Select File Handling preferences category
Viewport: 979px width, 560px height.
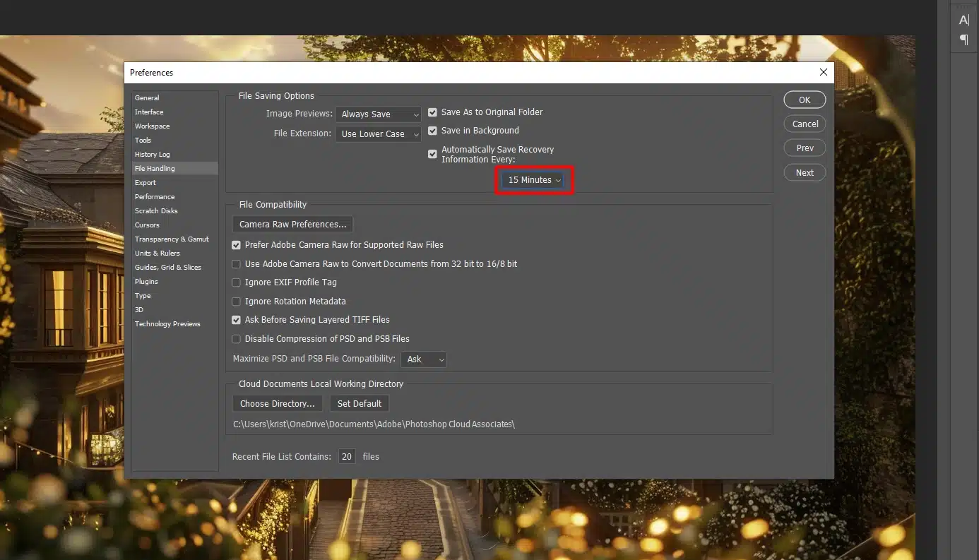pyautogui.click(x=175, y=168)
